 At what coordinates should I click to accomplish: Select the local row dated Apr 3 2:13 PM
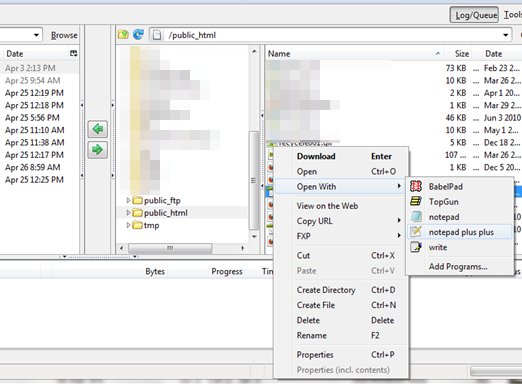click(x=39, y=68)
